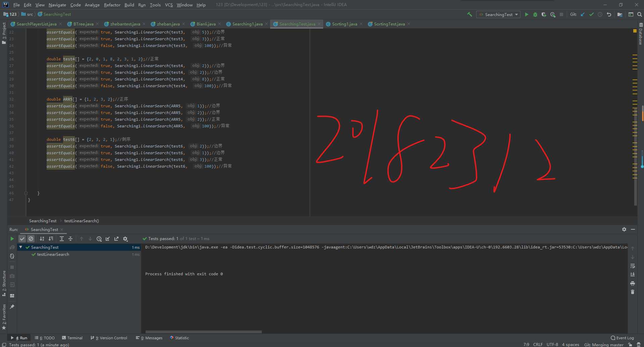
Task: Toggle Database tool window on right
Action: click(641, 34)
